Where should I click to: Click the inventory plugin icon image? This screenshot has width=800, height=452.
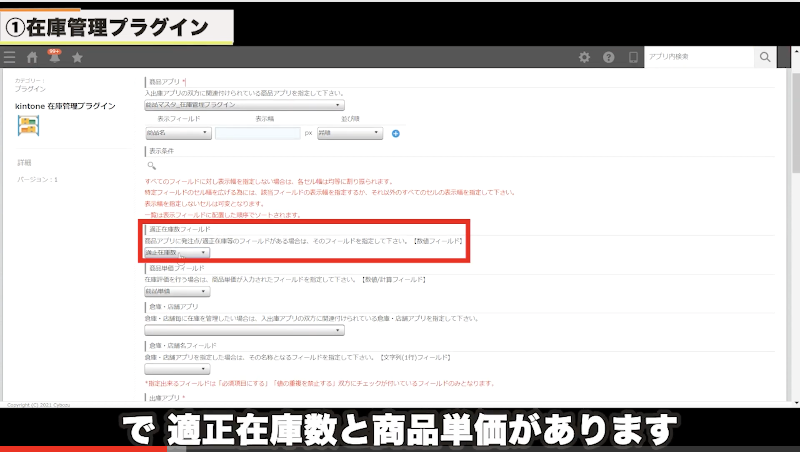tap(29, 125)
